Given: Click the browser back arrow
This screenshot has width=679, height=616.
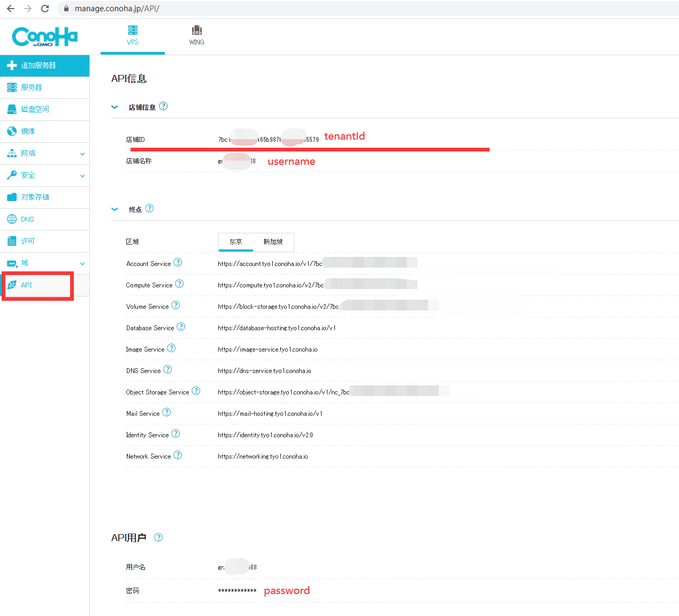Looking at the screenshot, I should [x=11, y=9].
